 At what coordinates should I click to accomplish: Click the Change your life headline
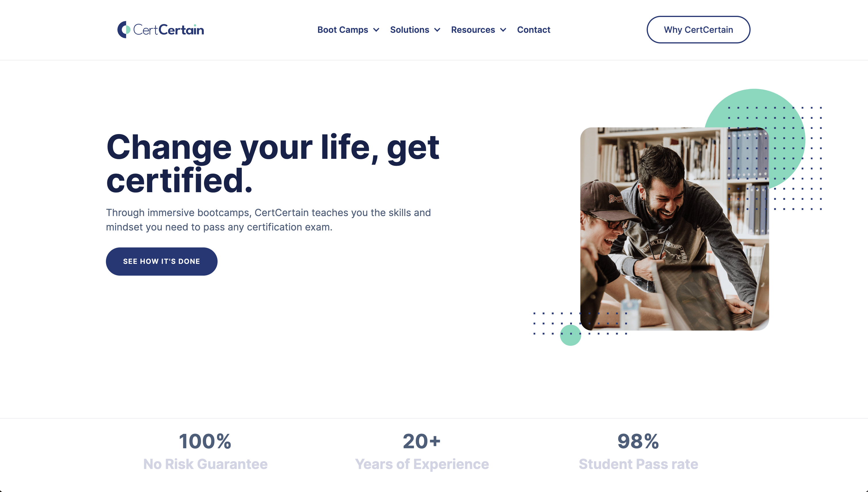(x=273, y=163)
